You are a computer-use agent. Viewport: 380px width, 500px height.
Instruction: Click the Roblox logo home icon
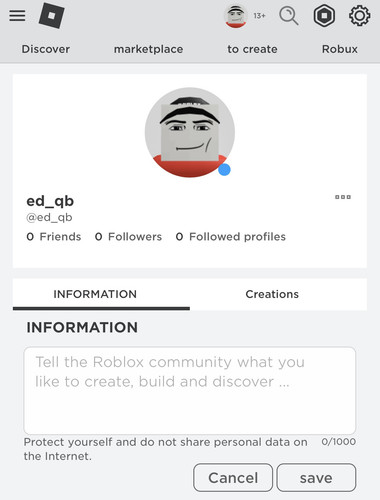pyautogui.click(x=52, y=15)
